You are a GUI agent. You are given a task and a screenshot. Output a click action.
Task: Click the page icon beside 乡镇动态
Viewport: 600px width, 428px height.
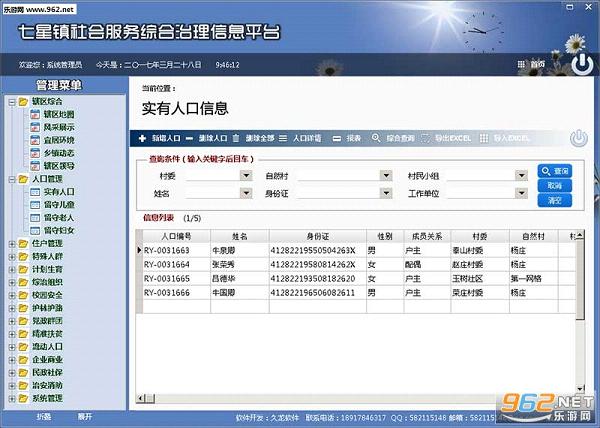(35, 153)
